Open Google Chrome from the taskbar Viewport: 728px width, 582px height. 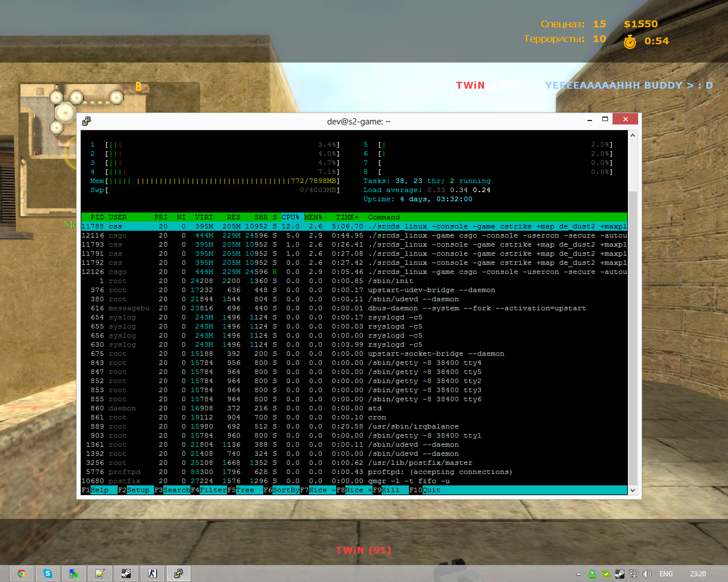pyautogui.click(x=22, y=573)
